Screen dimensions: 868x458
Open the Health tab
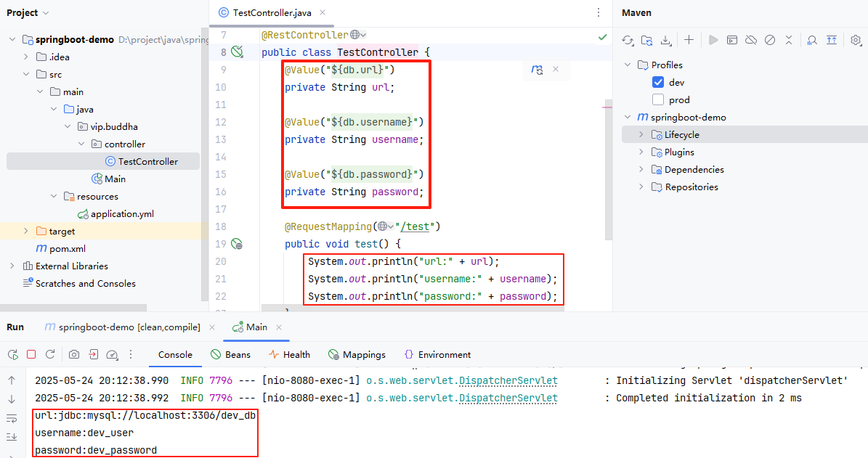(x=289, y=354)
